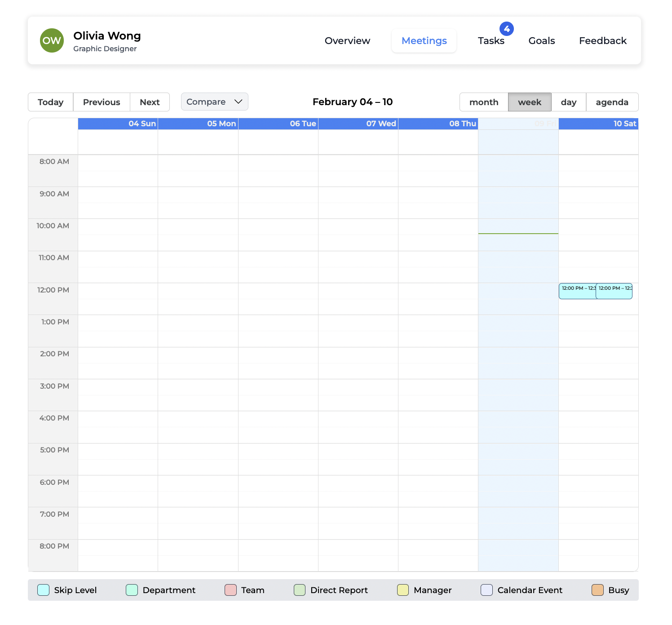672x625 pixels.
Task: Switch calendar to agenda view
Action: [x=612, y=102]
